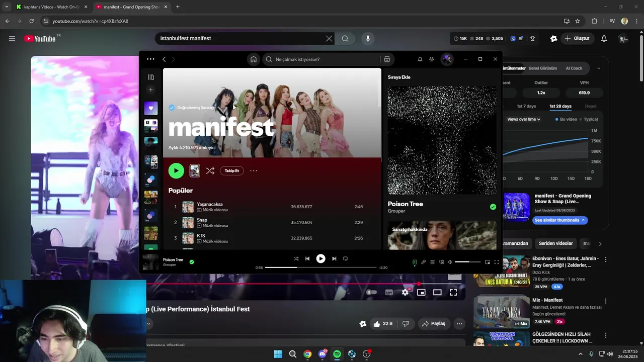
Task: Open Spotify Home icon
Action: click(254, 59)
